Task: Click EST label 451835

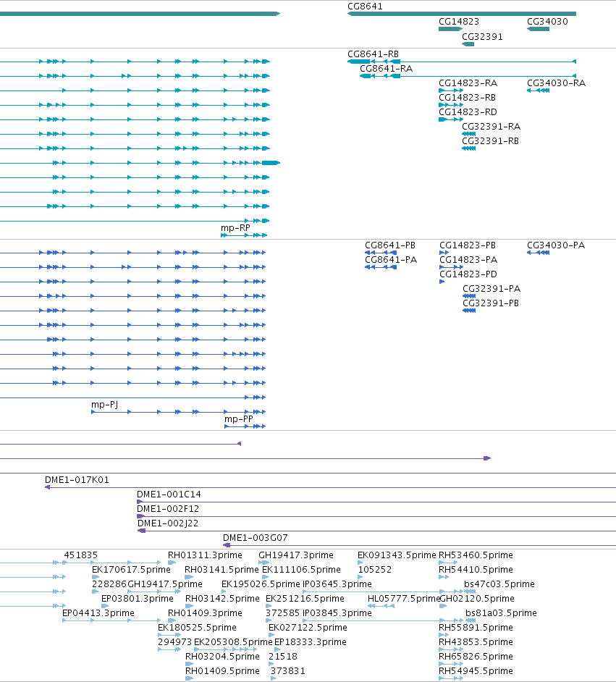Action: click(x=80, y=555)
